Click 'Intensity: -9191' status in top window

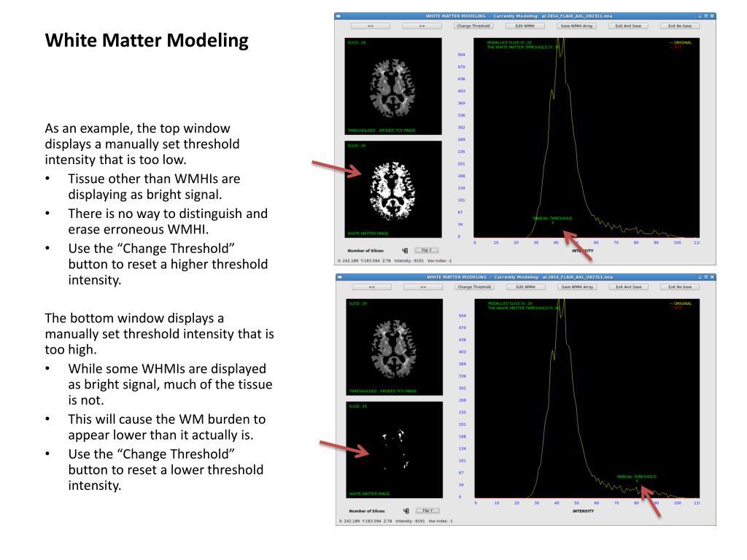[x=410, y=261]
